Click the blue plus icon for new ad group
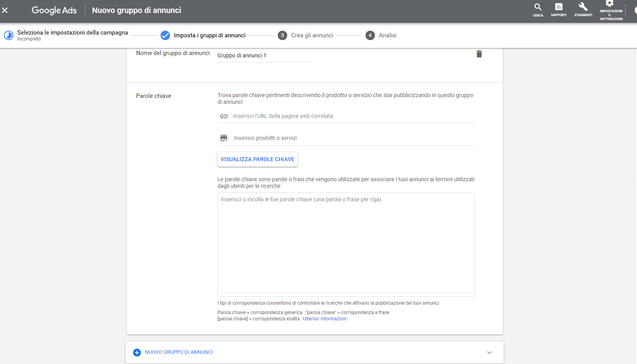The width and height of the screenshot is (637, 364). (137, 353)
